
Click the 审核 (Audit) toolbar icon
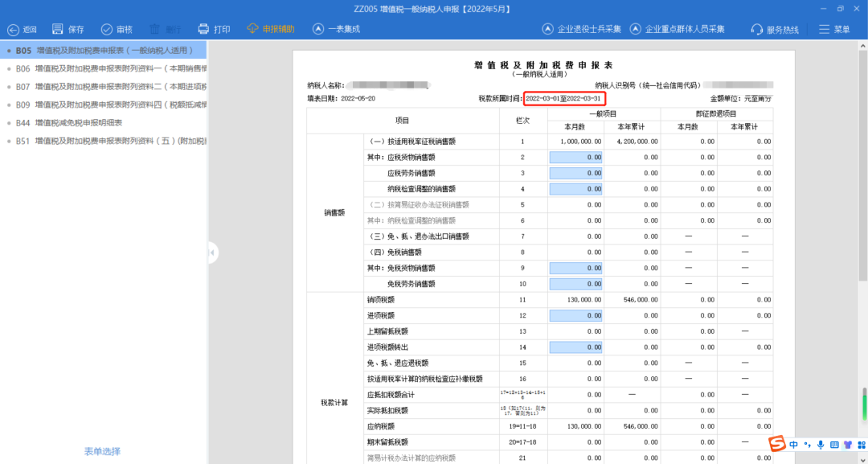(116, 29)
